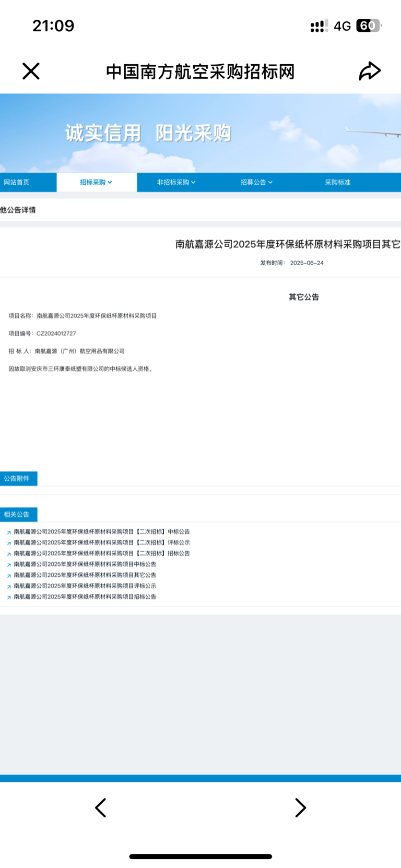Viewport: 401px width, 868px height.
Task: Close the in-app browser page
Action: point(31,71)
